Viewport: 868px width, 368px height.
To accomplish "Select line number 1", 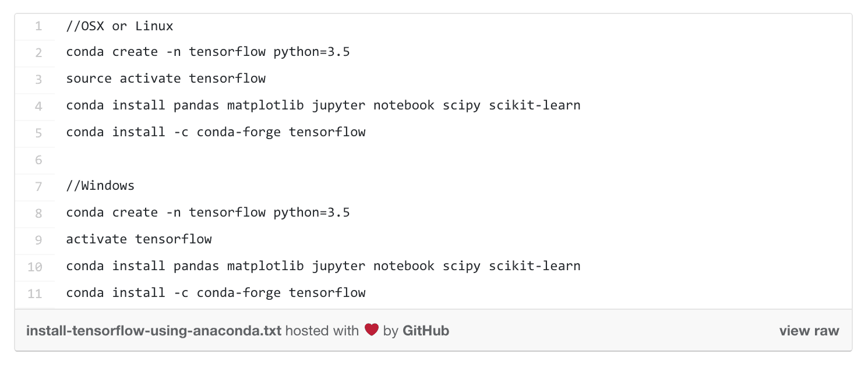I will (x=38, y=26).
